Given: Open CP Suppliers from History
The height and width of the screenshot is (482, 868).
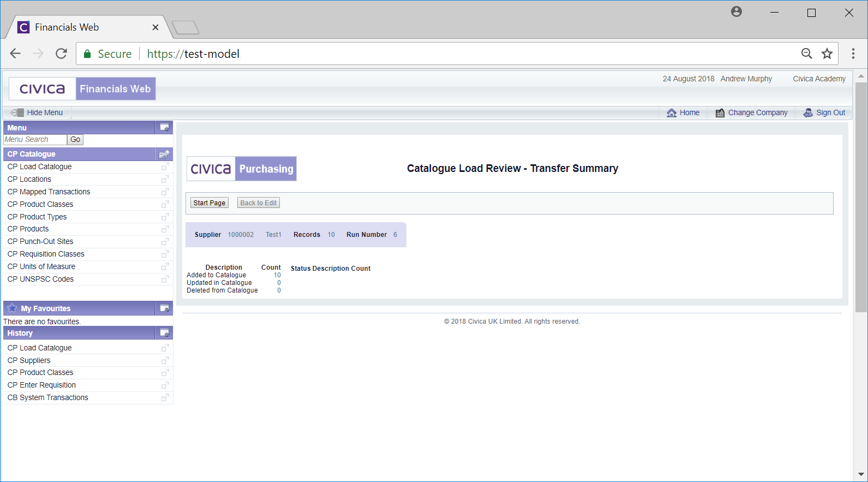Looking at the screenshot, I should [29, 360].
